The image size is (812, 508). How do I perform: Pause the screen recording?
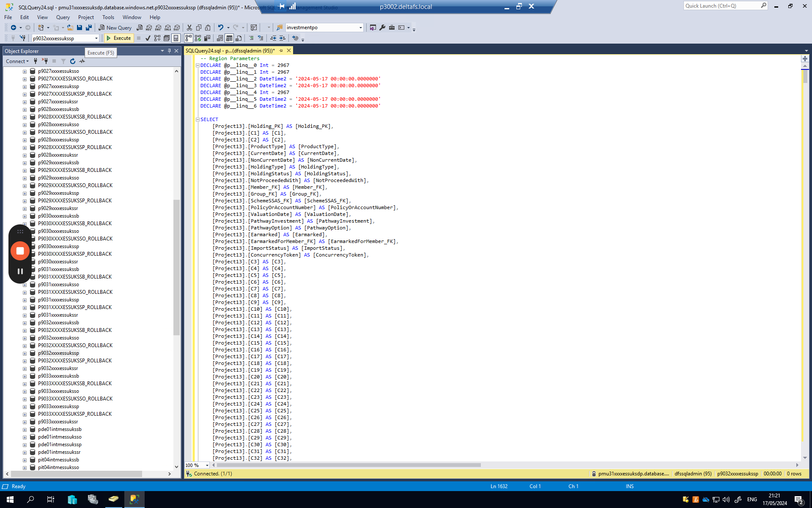click(x=20, y=271)
